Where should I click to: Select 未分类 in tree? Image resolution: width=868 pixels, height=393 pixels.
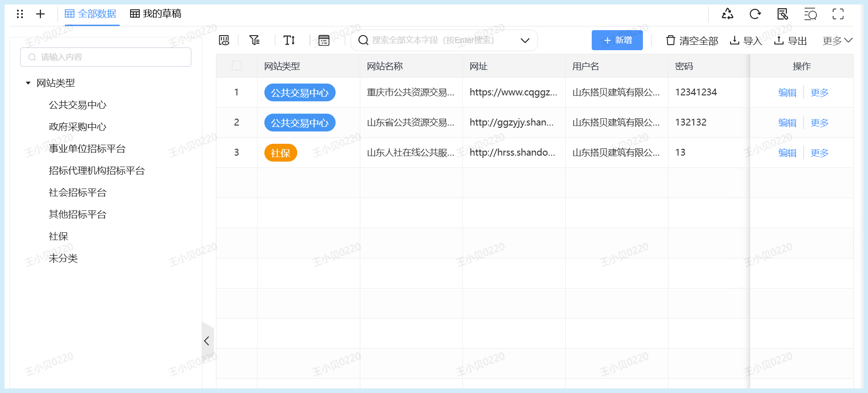(x=63, y=258)
